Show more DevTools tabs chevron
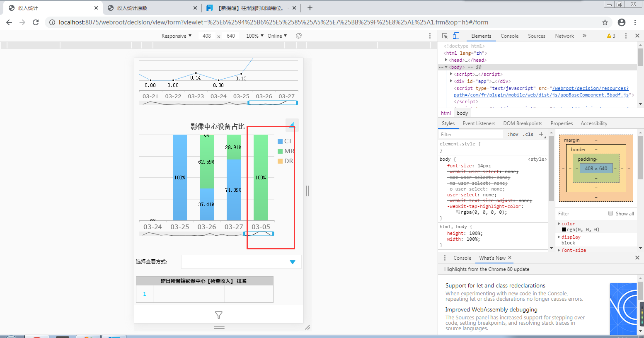The width and height of the screenshot is (644, 338). point(584,36)
